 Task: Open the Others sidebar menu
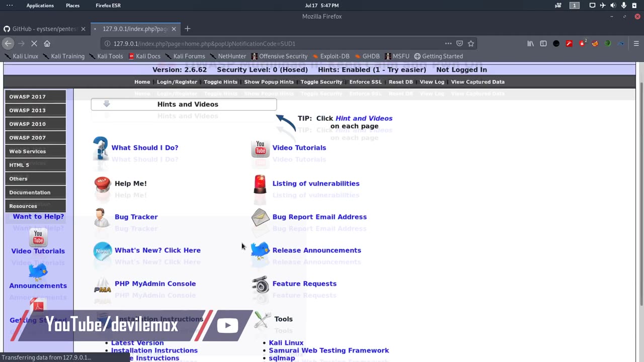(x=35, y=178)
